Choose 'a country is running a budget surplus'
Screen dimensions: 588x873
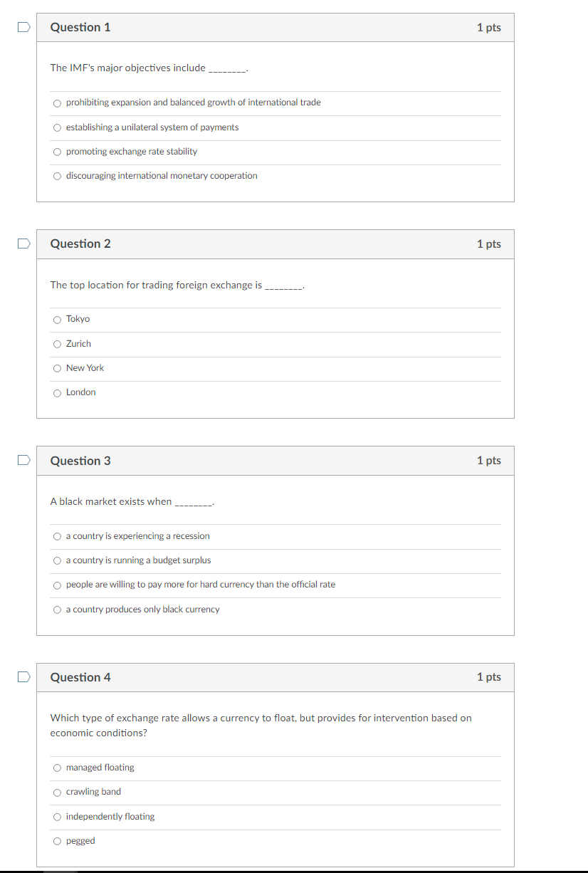pyautogui.click(x=57, y=560)
